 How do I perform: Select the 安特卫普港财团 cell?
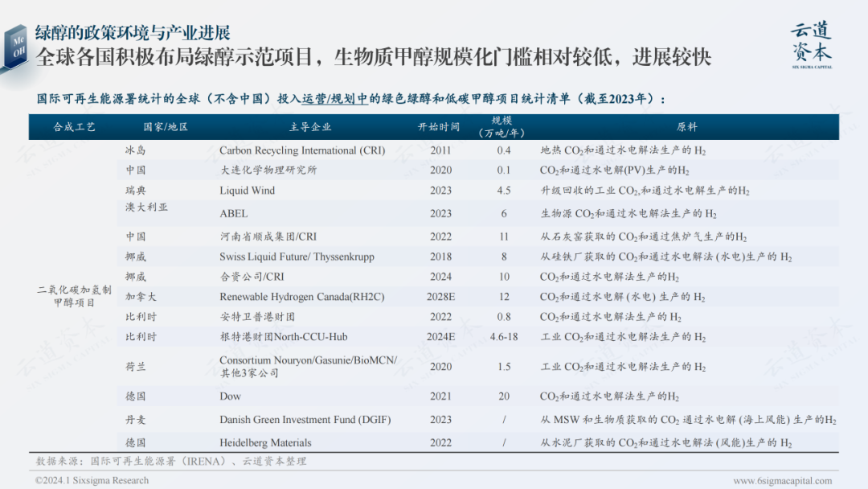(x=257, y=317)
